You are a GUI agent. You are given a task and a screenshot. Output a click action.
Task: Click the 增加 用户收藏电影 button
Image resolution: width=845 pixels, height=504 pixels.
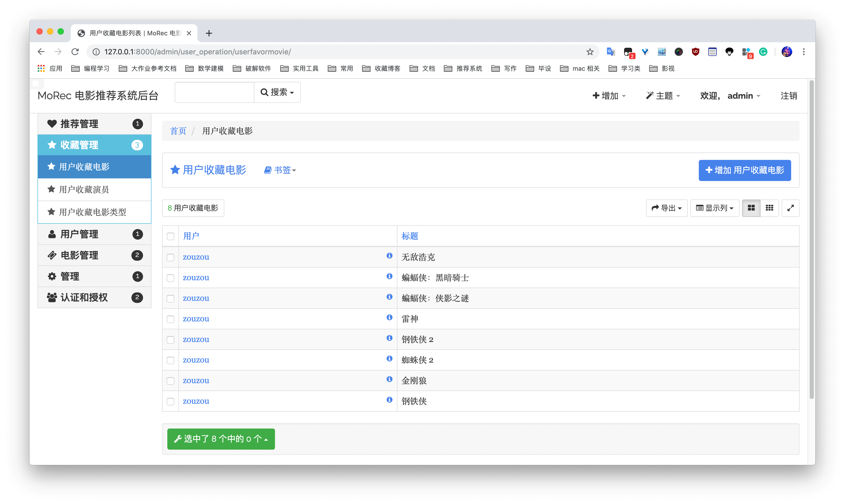point(744,170)
